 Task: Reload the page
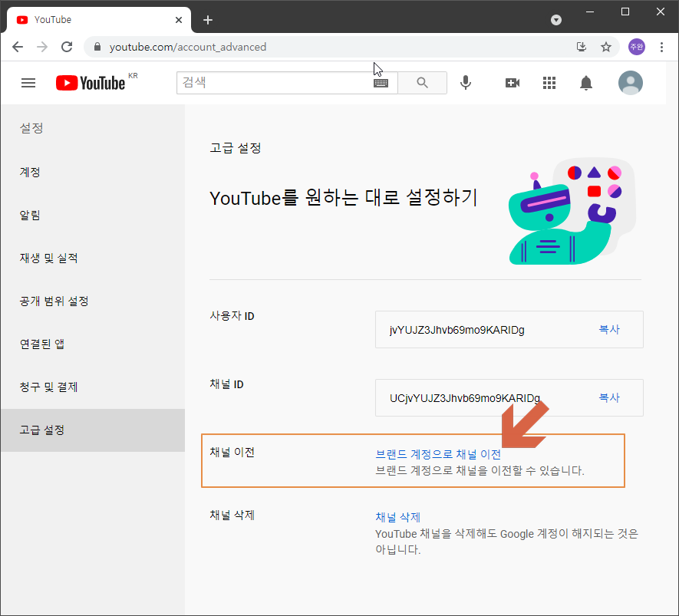coord(67,47)
